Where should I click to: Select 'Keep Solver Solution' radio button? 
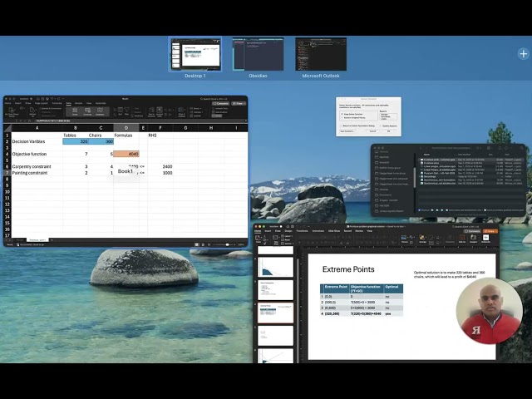coord(342,114)
